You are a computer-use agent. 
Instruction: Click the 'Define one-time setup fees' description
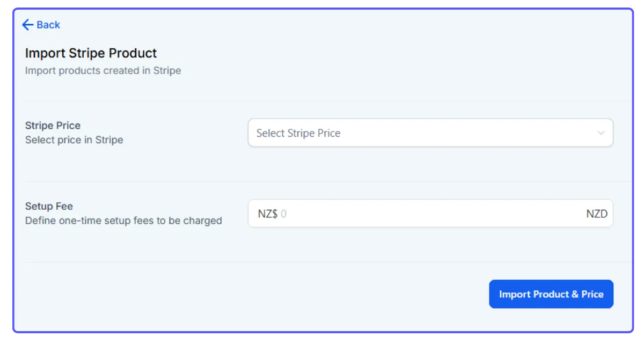(x=123, y=221)
